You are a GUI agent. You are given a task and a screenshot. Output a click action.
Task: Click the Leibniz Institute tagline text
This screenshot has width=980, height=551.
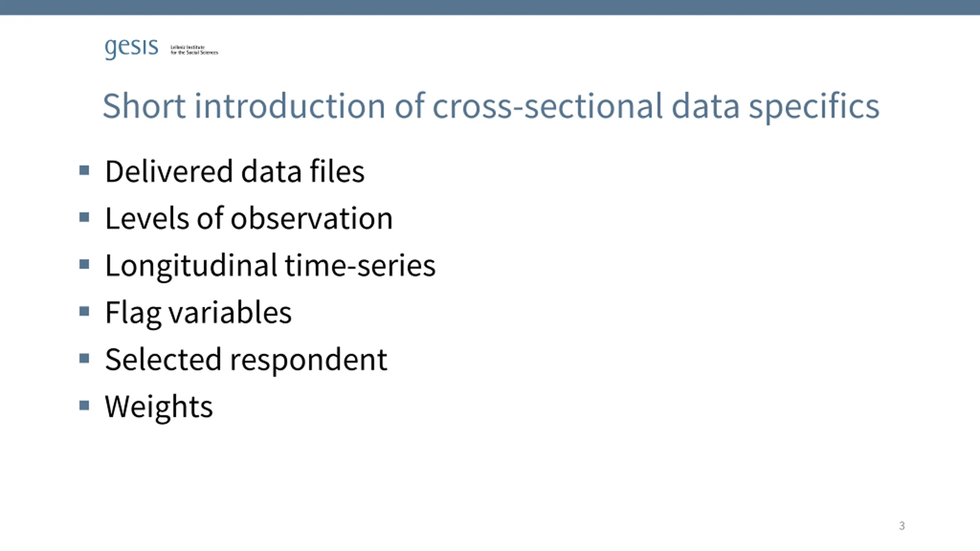point(194,50)
